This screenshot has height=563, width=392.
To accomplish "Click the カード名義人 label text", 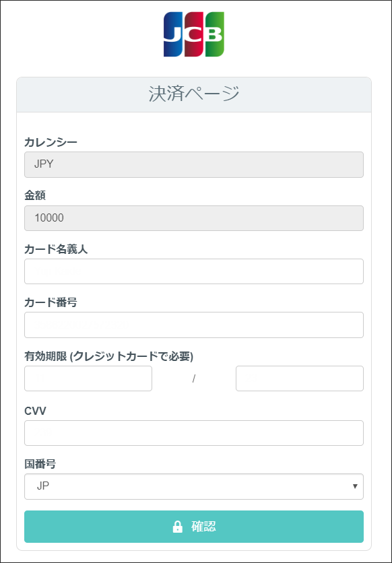I will (56, 249).
